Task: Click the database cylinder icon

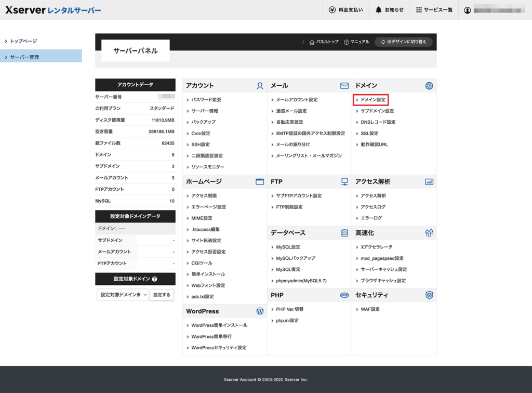Action: tap(344, 233)
